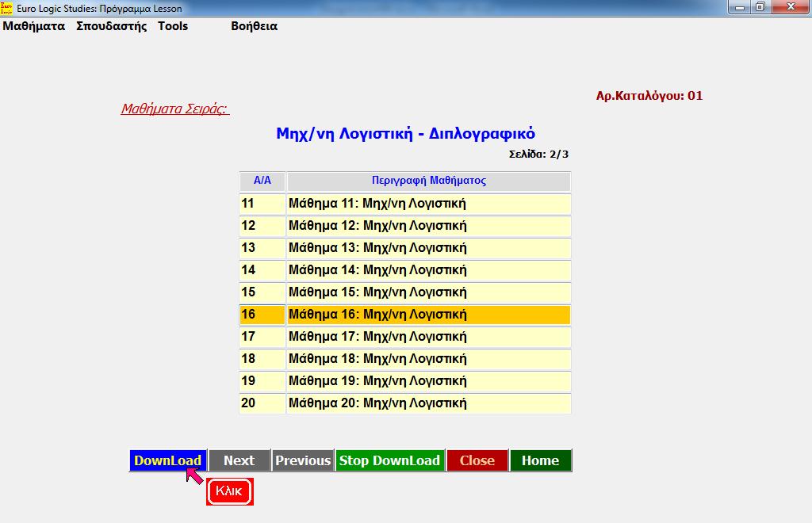Select lesson row Μάθημα 18

point(428,359)
